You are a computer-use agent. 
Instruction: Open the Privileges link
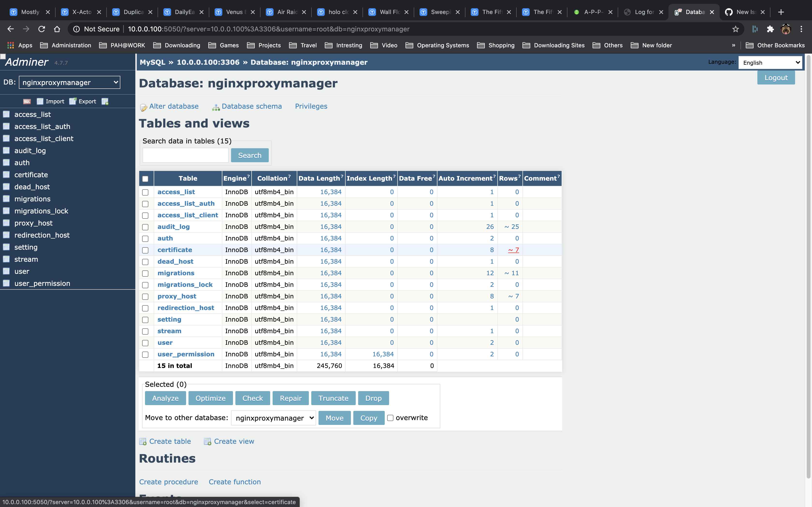click(x=311, y=107)
